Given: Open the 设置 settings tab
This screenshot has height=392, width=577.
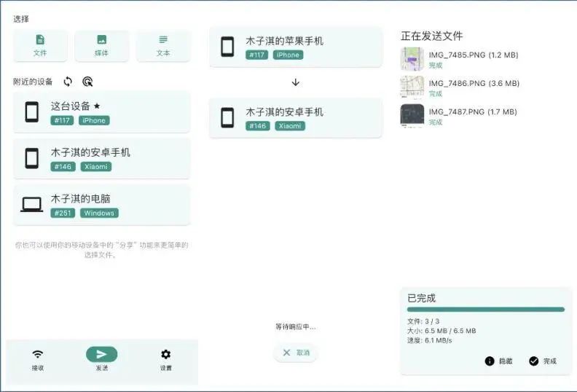Looking at the screenshot, I should click(x=165, y=361).
